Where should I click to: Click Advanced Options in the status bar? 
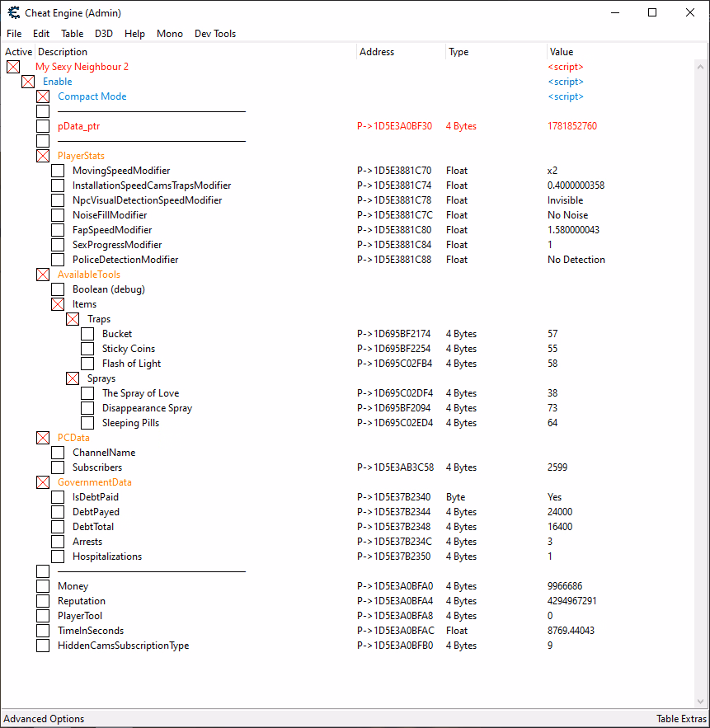point(44,719)
